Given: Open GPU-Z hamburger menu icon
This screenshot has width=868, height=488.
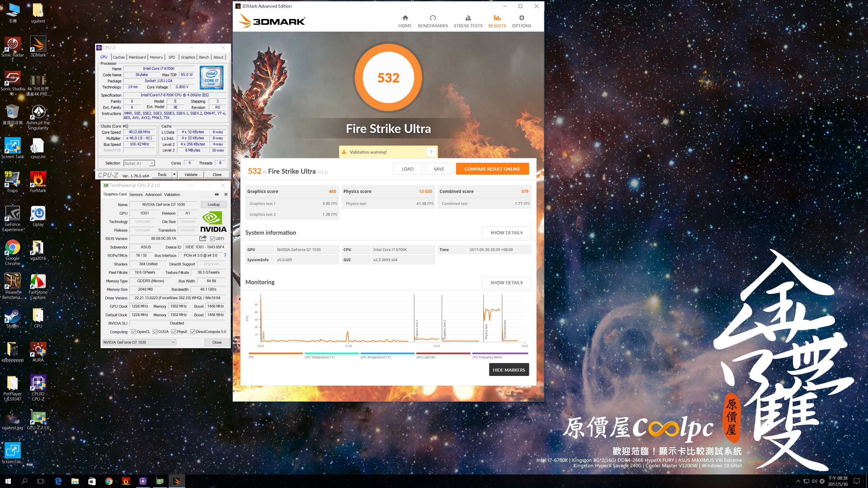Looking at the screenshot, I should click(x=226, y=194).
